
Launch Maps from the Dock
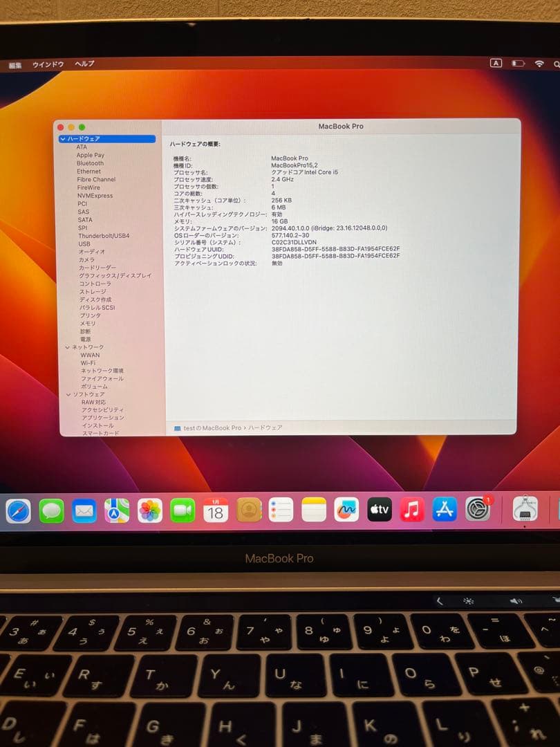coord(115,510)
